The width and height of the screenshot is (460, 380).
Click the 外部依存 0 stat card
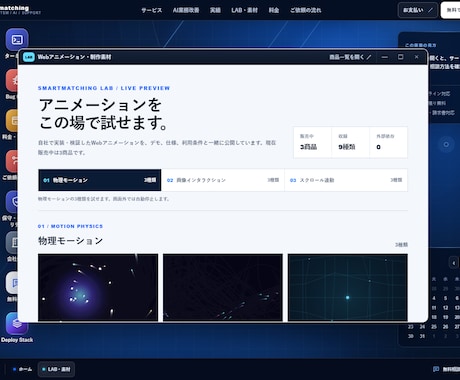tap(388, 142)
